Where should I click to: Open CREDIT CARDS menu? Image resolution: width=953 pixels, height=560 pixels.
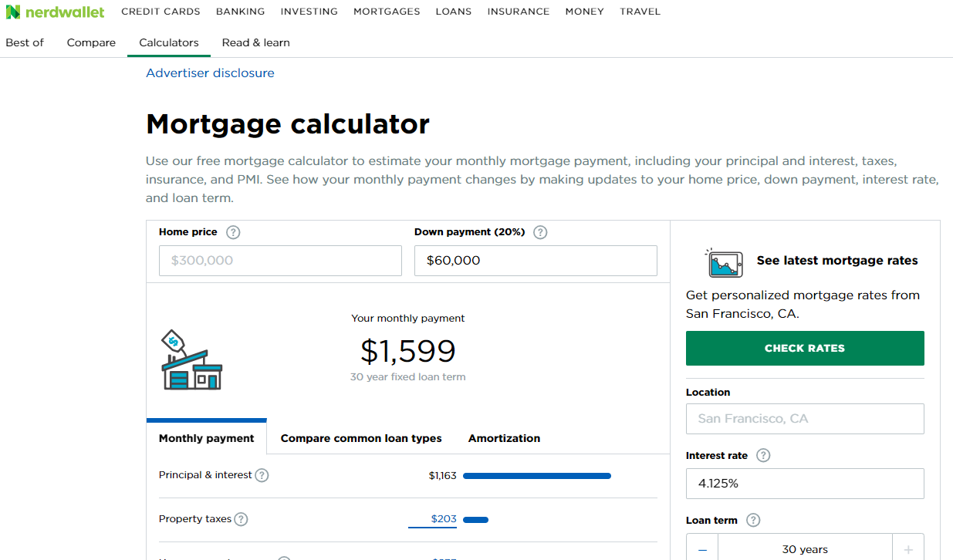coord(161,12)
